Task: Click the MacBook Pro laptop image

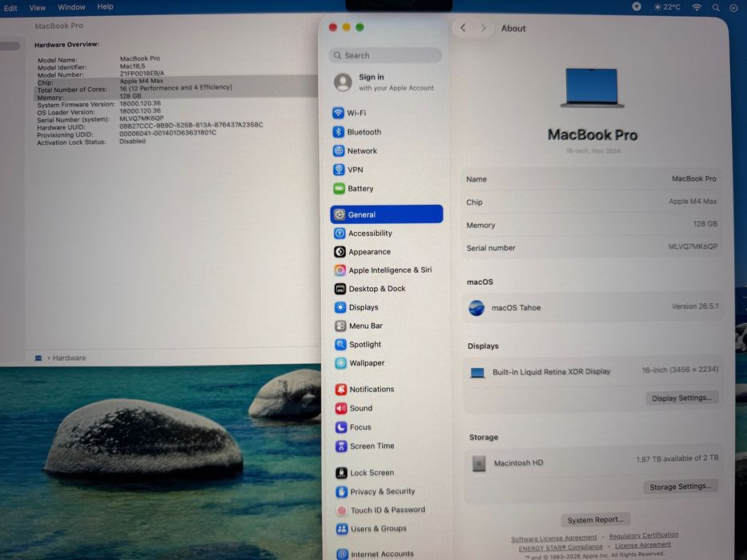Action: (592, 88)
